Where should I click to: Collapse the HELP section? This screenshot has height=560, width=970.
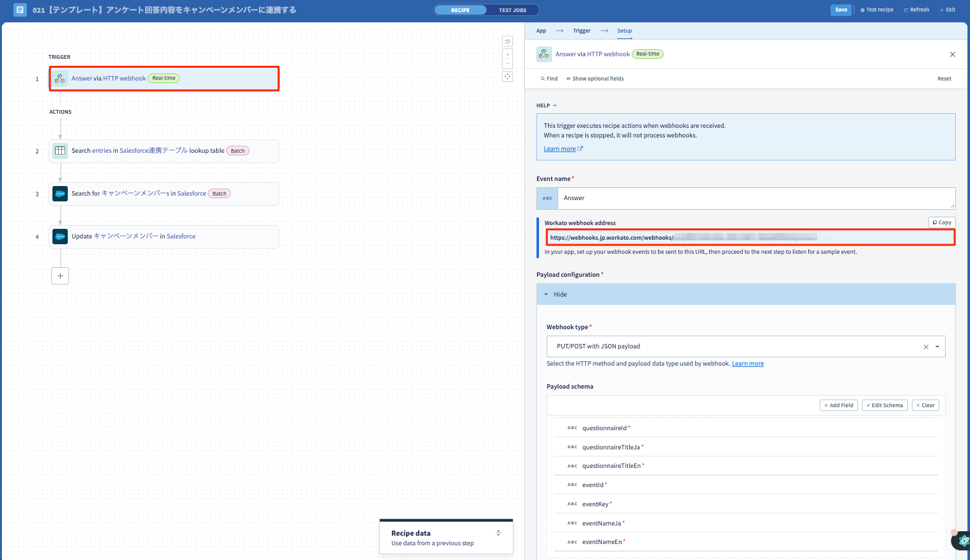pos(547,105)
